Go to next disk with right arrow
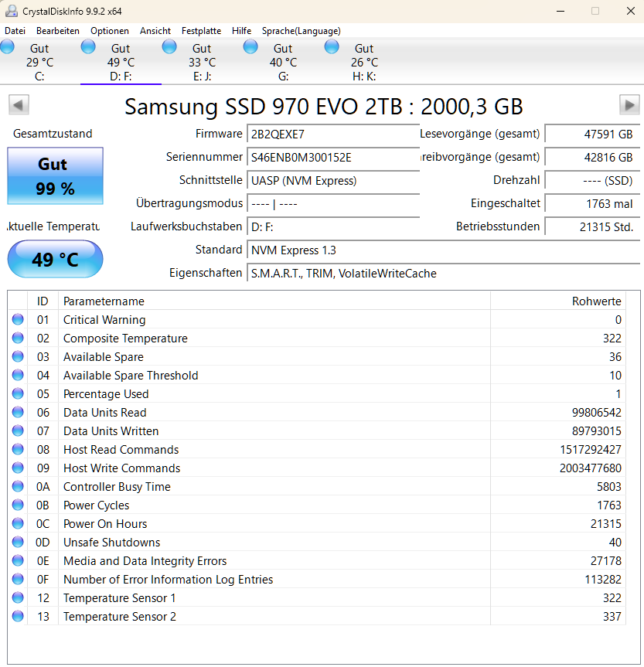 pyautogui.click(x=629, y=104)
